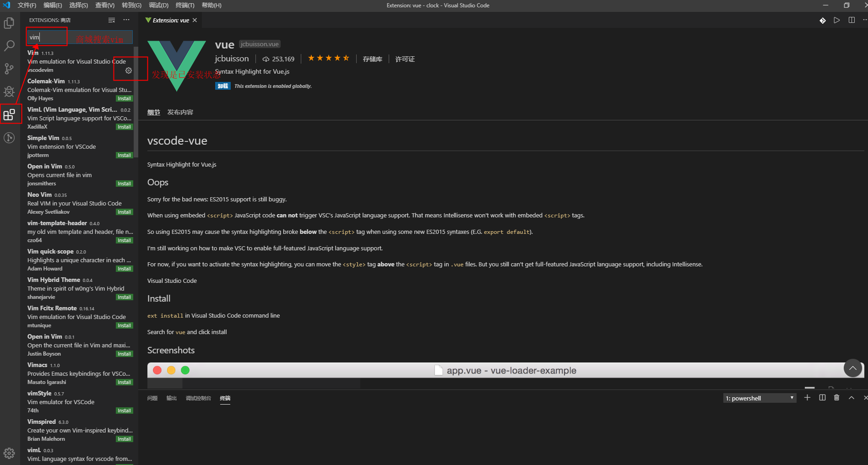Open Source Control from the activity bar
This screenshot has height=465, width=868.
[x=9, y=69]
